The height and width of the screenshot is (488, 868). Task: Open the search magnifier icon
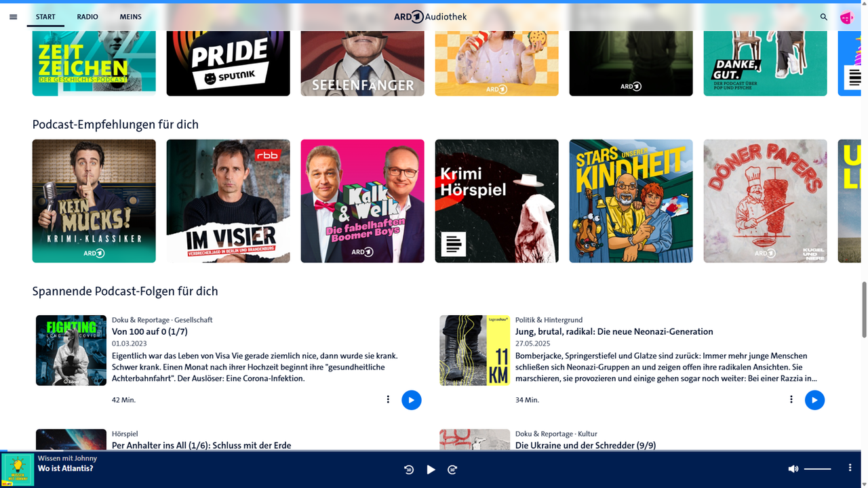(x=824, y=17)
